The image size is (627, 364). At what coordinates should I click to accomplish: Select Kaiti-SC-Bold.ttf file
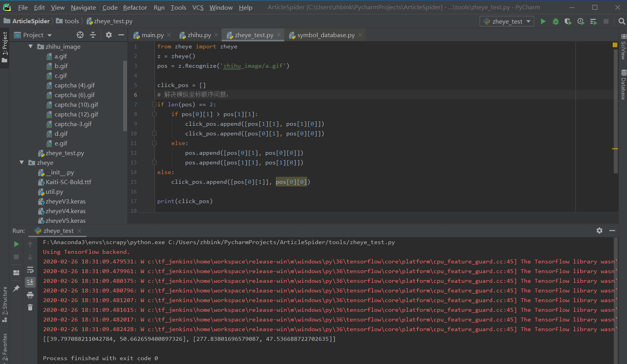pyautogui.click(x=64, y=182)
